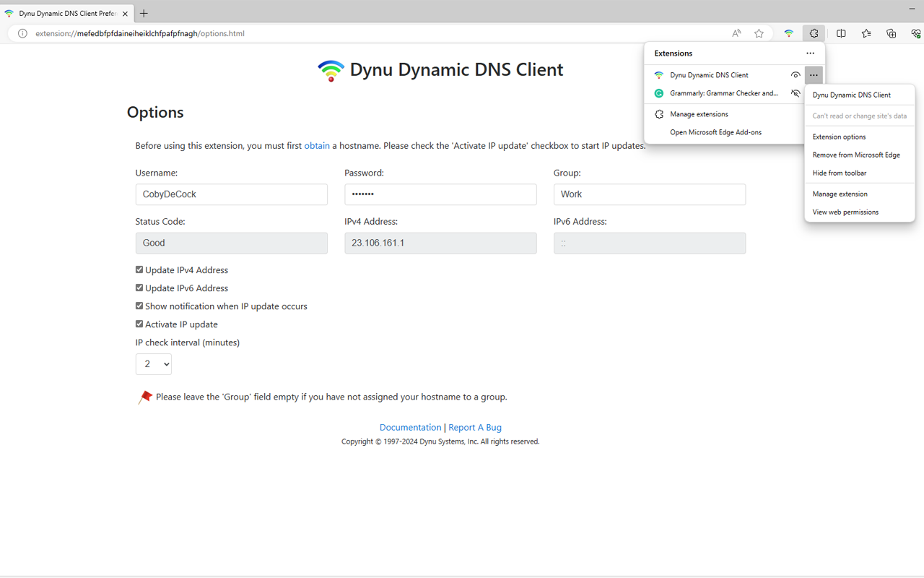Open a new tab with the plus button
The width and height of the screenshot is (924, 578).
coord(144,13)
